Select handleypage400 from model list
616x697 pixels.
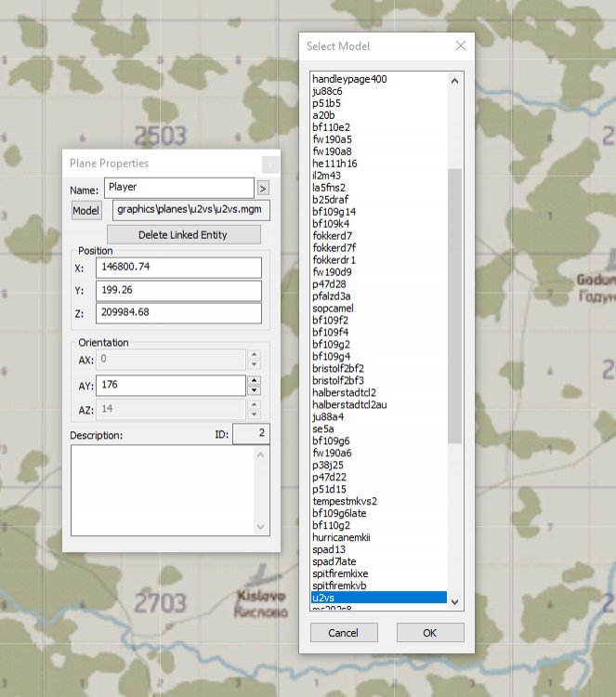click(x=349, y=79)
